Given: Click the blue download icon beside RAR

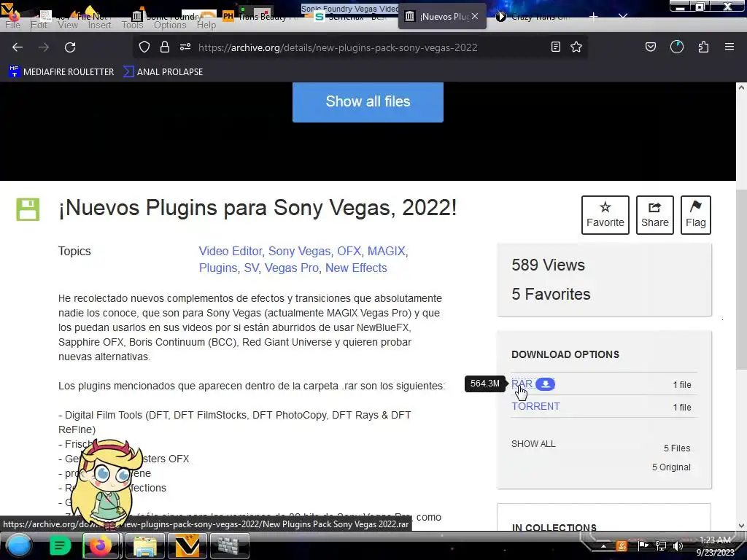Looking at the screenshot, I should point(545,384).
